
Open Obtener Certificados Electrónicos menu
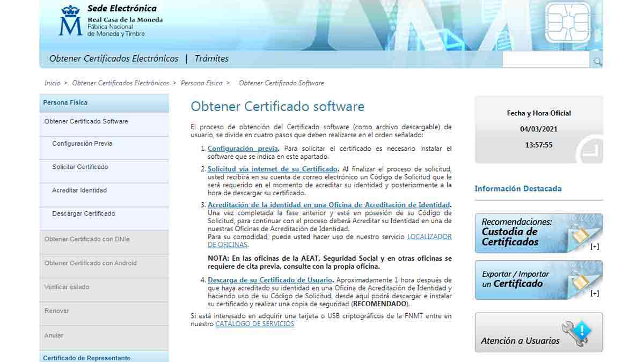(x=114, y=58)
